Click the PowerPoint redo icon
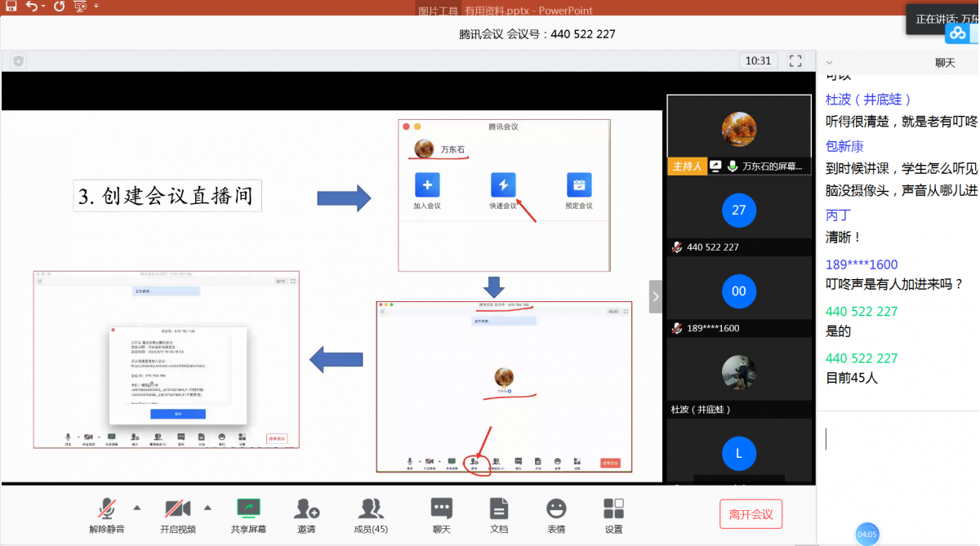Screen dimensions: 980x546 [x=59, y=6]
